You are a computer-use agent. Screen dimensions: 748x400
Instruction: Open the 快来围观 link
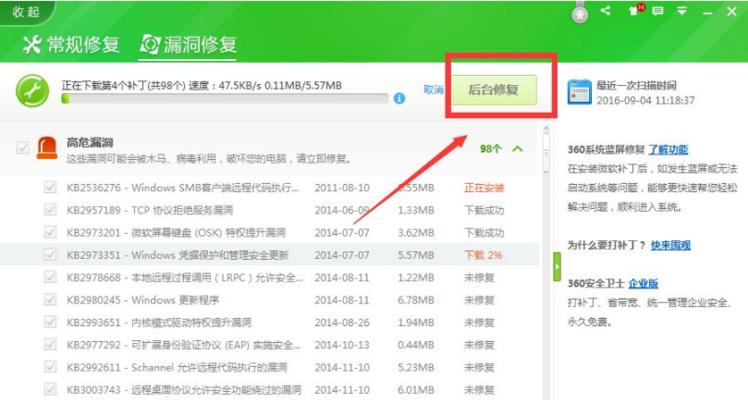click(671, 245)
